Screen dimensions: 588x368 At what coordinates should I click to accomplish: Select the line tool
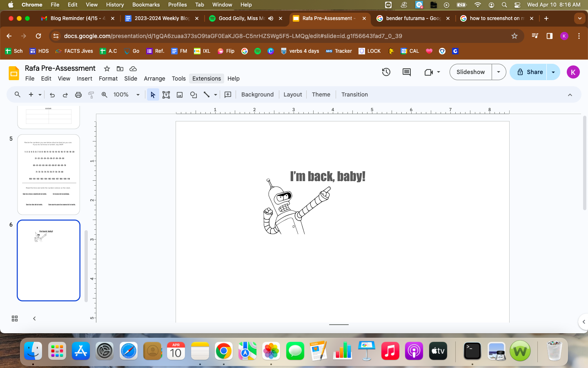[x=207, y=94]
